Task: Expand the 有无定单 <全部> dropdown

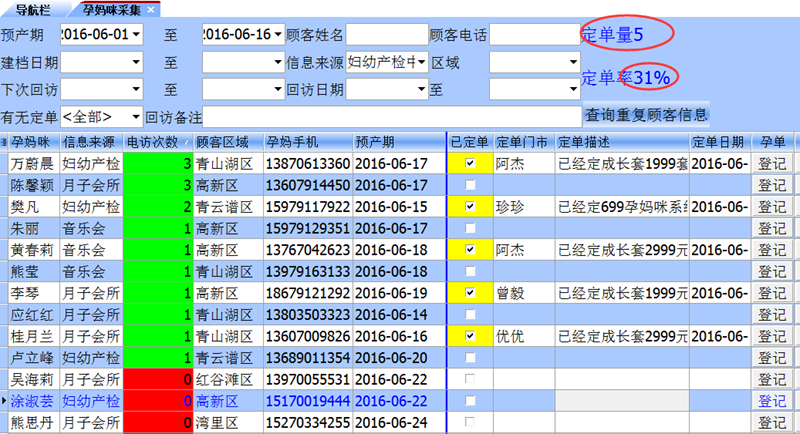Action: tap(136, 116)
